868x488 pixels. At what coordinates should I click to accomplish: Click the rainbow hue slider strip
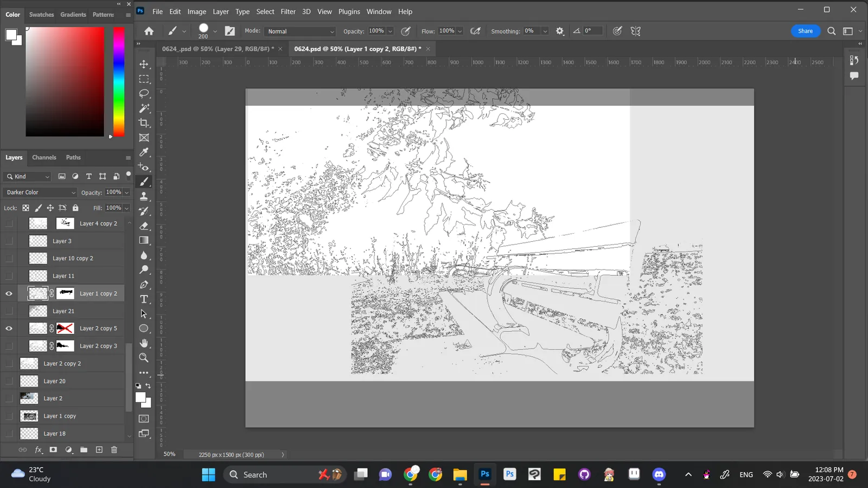119,81
